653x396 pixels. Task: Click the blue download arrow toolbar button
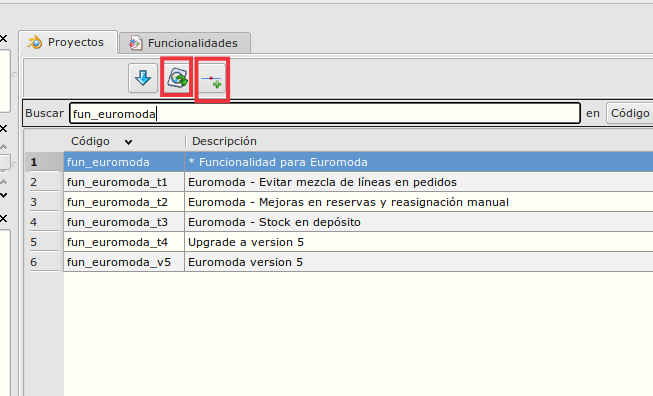143,78
